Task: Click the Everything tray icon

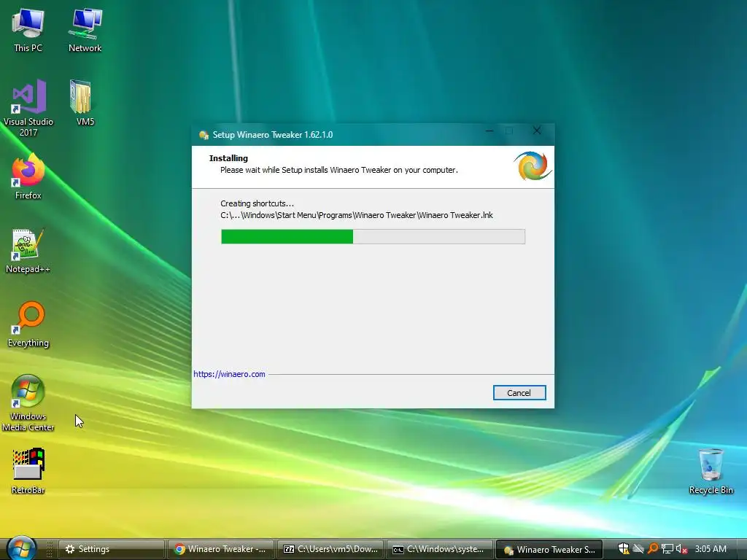Action: tap(653, 549)
